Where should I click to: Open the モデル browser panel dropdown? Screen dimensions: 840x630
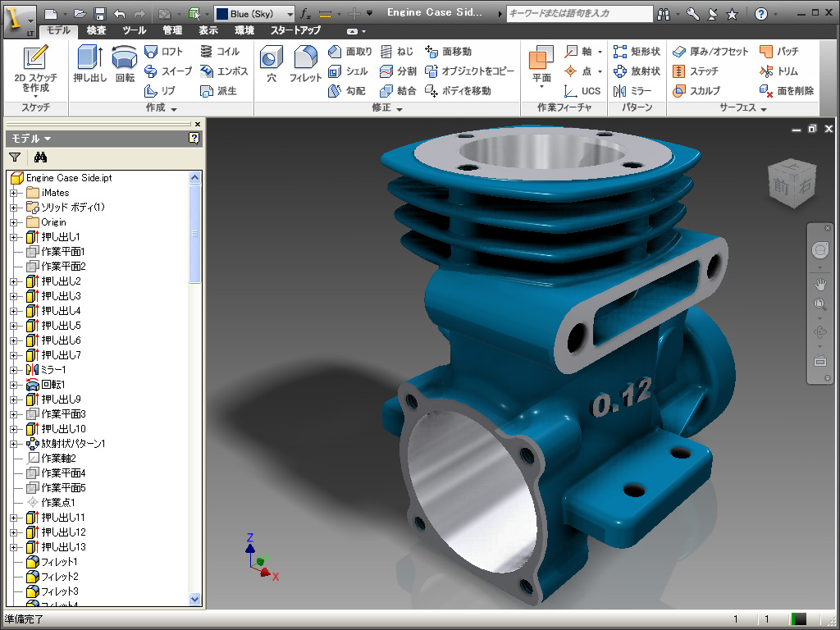[x=32, y=139]
